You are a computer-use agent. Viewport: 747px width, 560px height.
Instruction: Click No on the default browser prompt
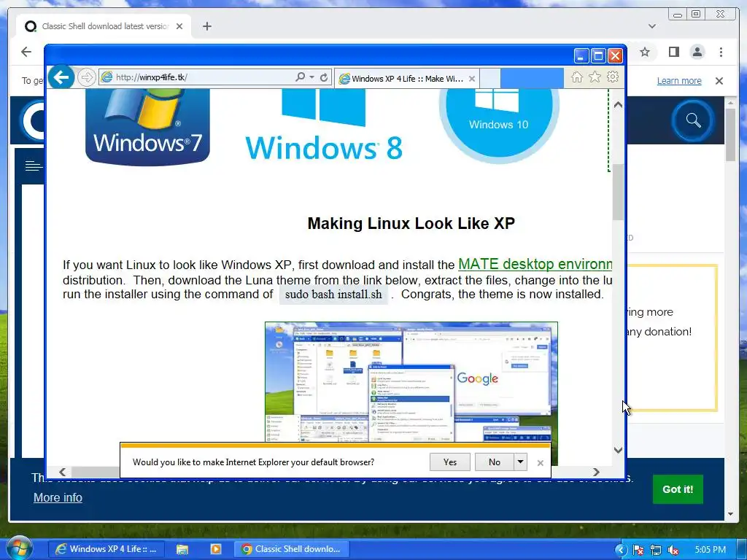pos(494,462)
